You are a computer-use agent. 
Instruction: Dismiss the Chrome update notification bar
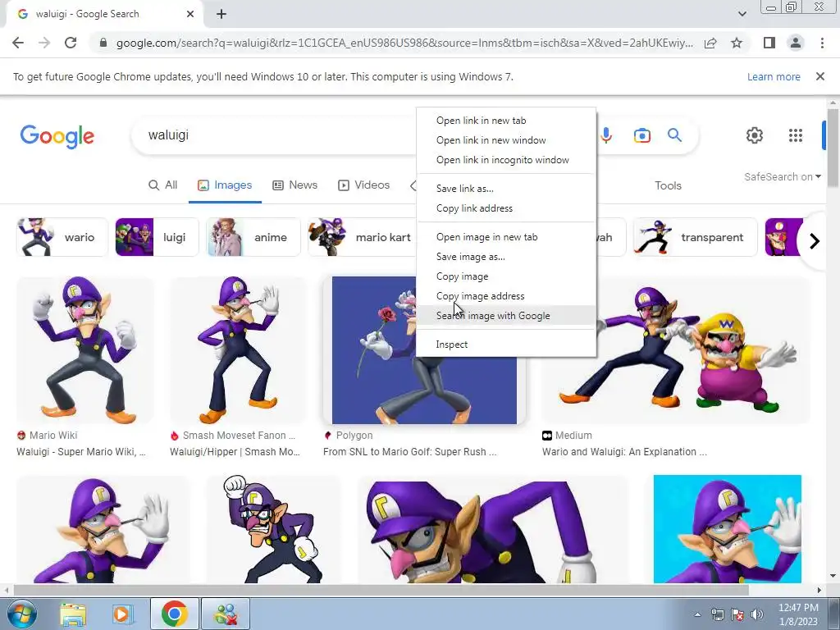point(819,76)
